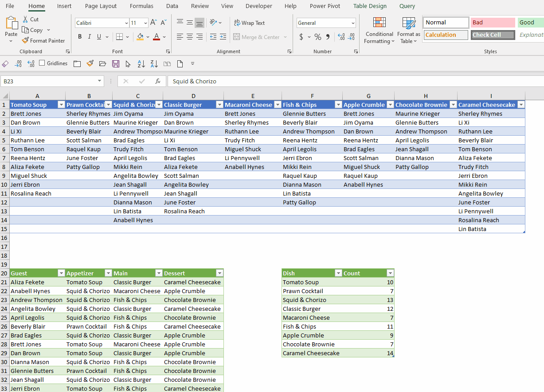Switch to the Formulas tab
The height and width of the screenshot is (392, 544).
tap(141, 6)
